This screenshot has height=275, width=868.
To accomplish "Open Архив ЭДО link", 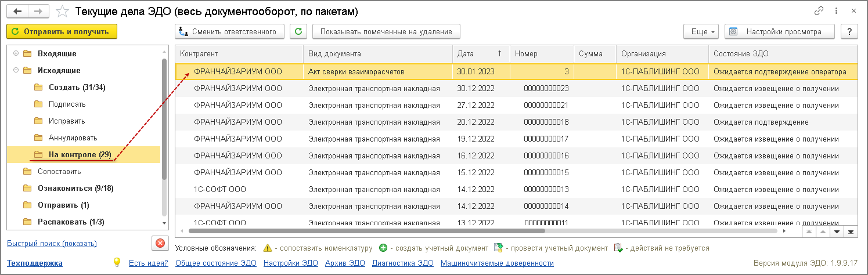I will (x=345, y=263).
